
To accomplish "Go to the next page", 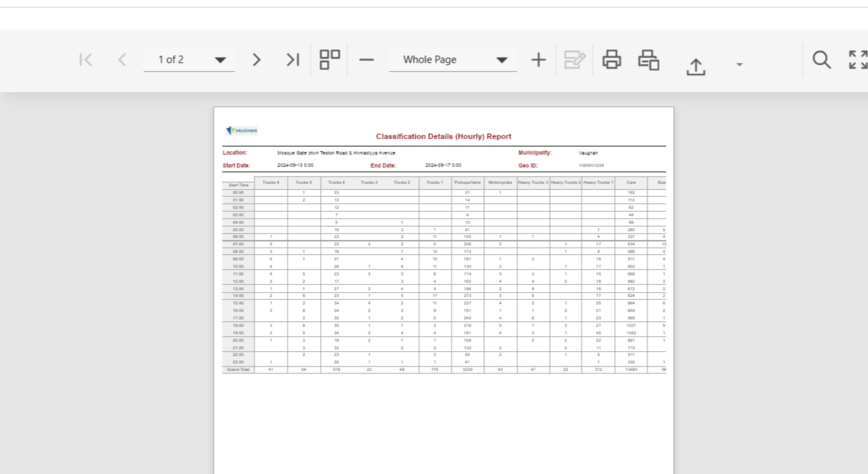I will 256,60.
